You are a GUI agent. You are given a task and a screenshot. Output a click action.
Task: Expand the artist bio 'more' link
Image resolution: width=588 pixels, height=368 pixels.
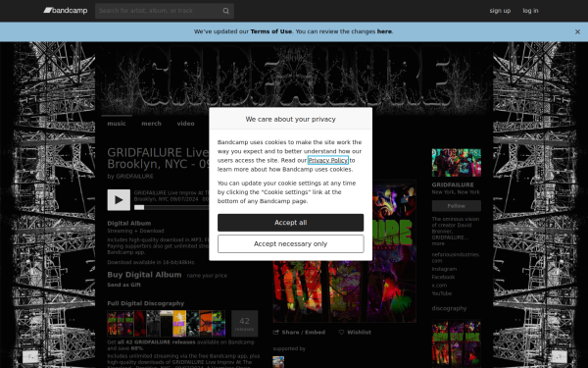point(438,243)
